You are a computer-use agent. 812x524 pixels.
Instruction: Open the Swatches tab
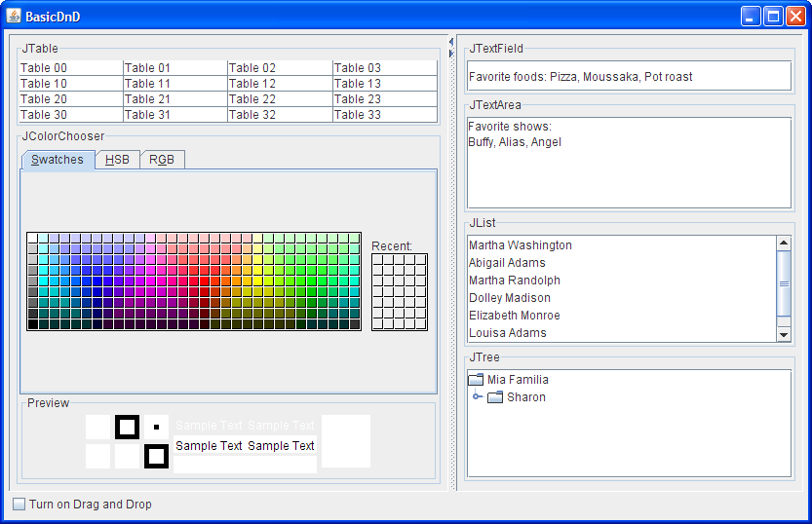[58, 160]
